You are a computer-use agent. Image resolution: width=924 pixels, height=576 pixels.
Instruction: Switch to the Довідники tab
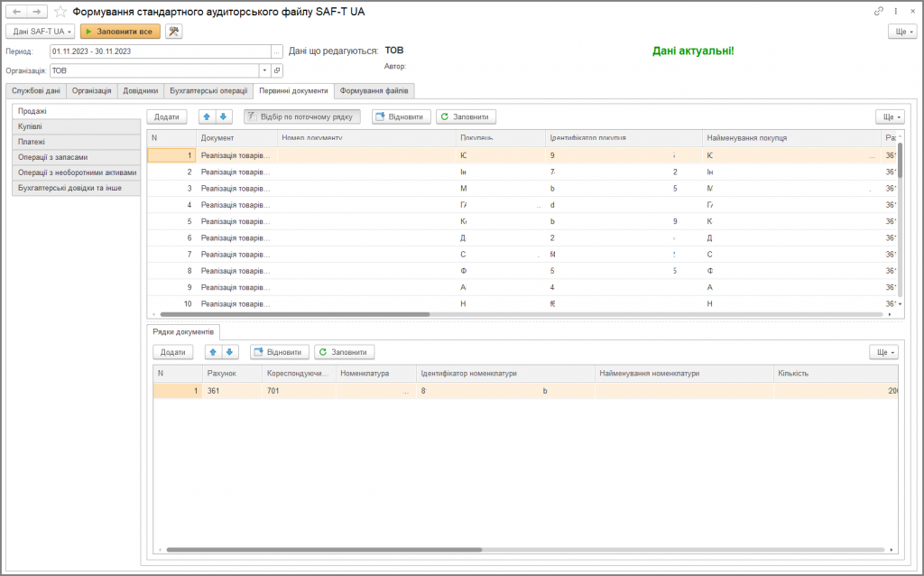[x=140, y=91]
